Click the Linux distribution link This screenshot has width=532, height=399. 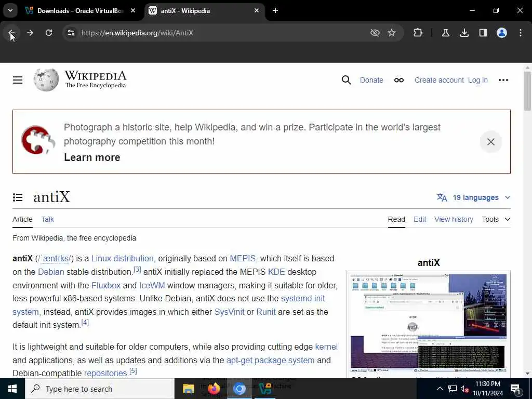click(123, 259)
